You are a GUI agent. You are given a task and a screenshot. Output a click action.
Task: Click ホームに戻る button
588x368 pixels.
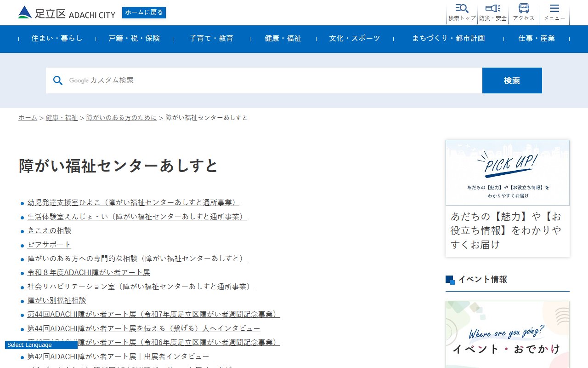(x=144, y=12)
